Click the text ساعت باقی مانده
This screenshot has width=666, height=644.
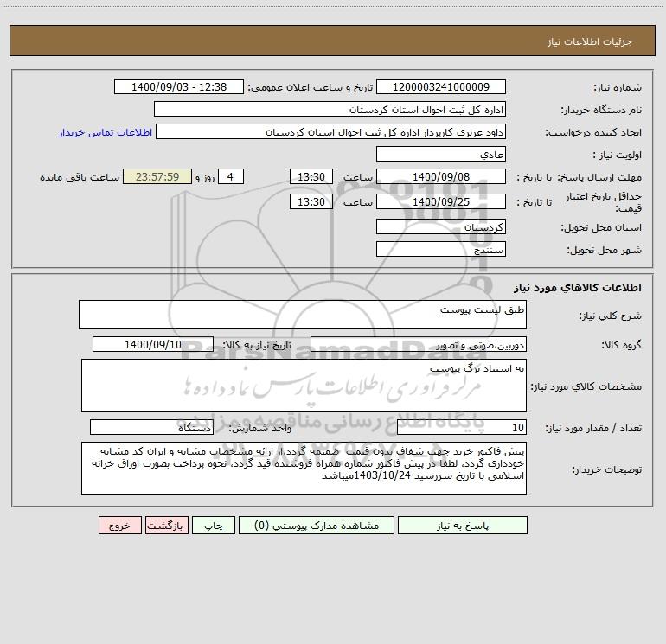click(x=80, y=177)
